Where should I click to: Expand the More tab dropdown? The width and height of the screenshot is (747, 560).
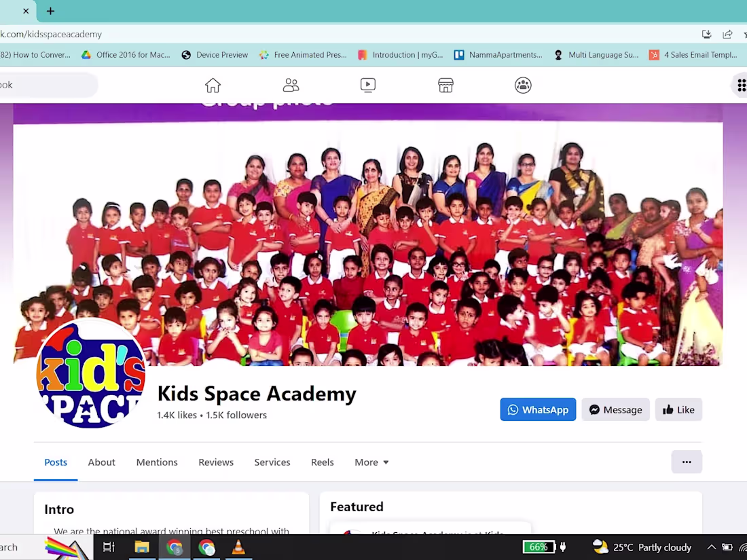[371, 462]
